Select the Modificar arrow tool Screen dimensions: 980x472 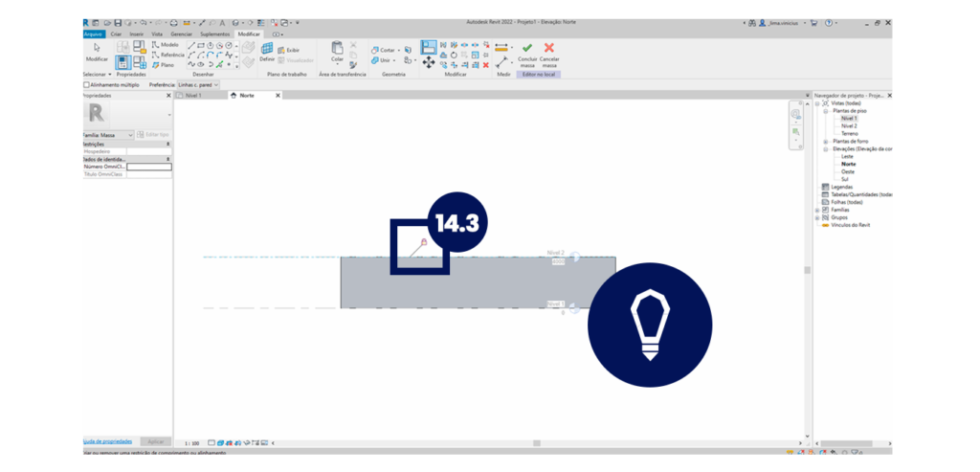tap(97, 52)
